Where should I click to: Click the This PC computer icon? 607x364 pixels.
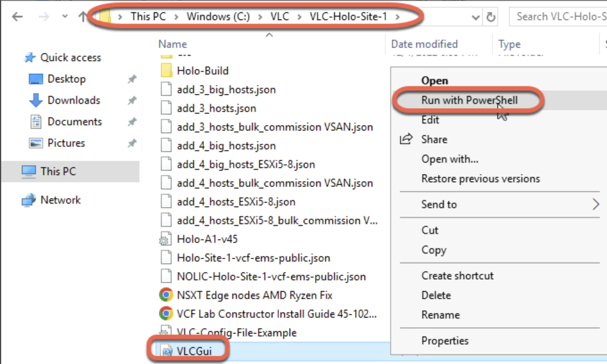coord(29,172)
